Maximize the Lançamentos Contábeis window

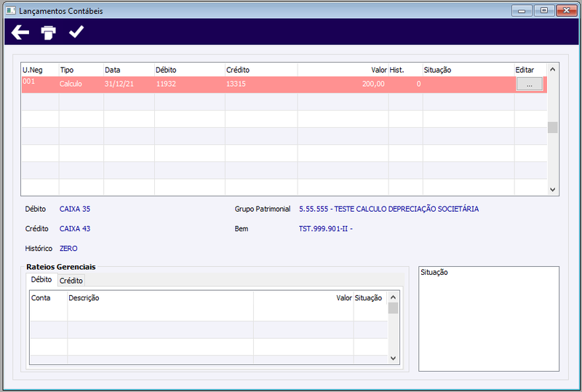click(x=544, y=10)
